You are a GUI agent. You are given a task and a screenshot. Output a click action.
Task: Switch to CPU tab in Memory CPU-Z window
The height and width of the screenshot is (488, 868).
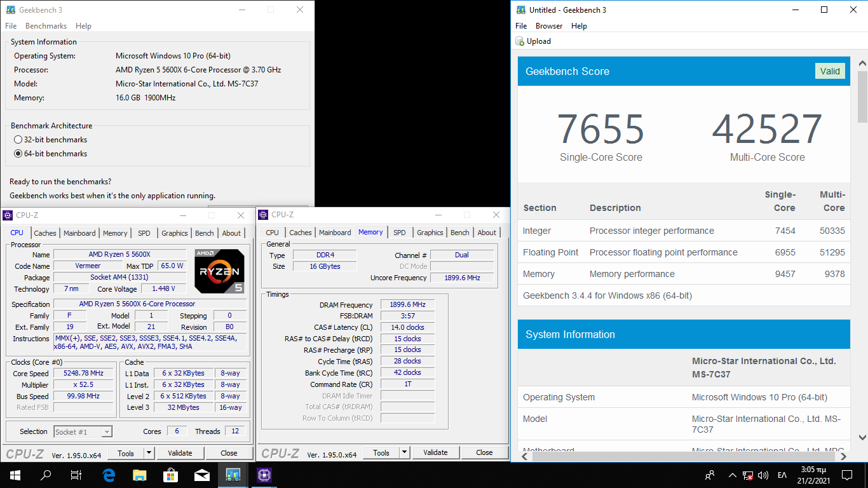[272, 233]
